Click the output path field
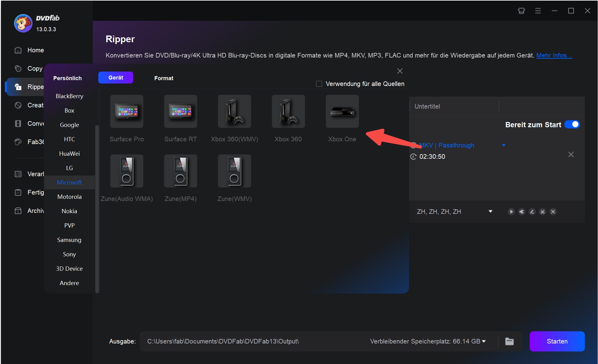This screenshot has height=364, width=598. [x=254, y=341]
